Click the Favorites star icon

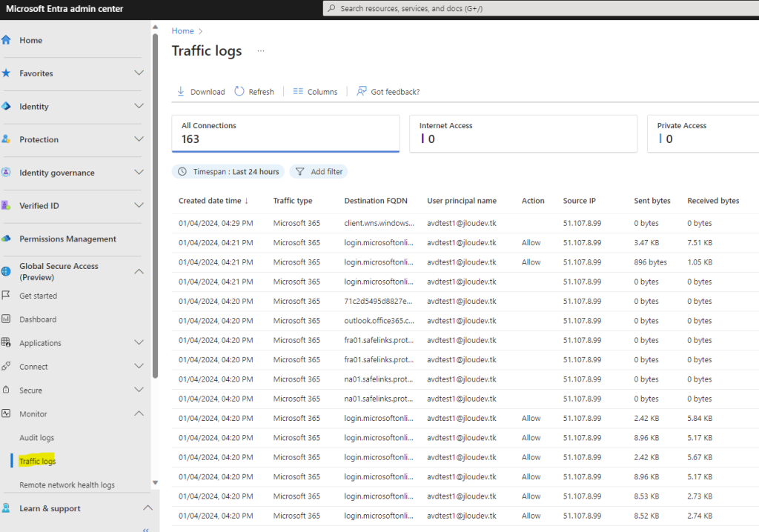6,73
